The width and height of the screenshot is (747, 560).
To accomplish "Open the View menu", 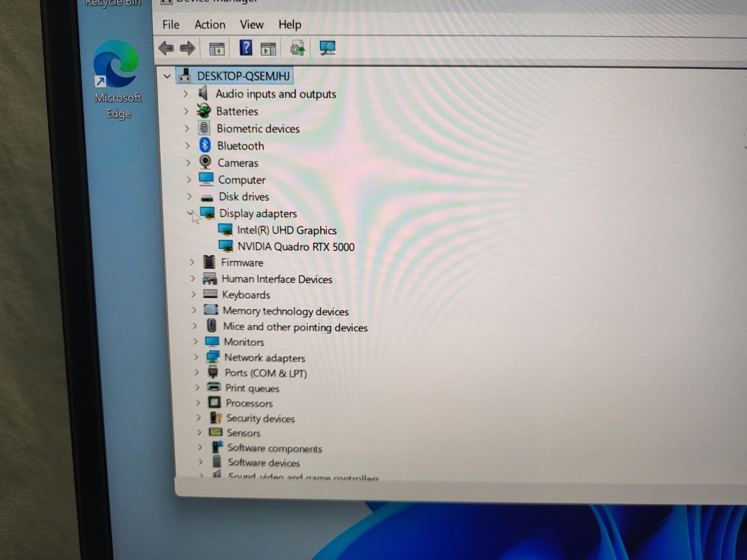I will [x=252, y=24].
